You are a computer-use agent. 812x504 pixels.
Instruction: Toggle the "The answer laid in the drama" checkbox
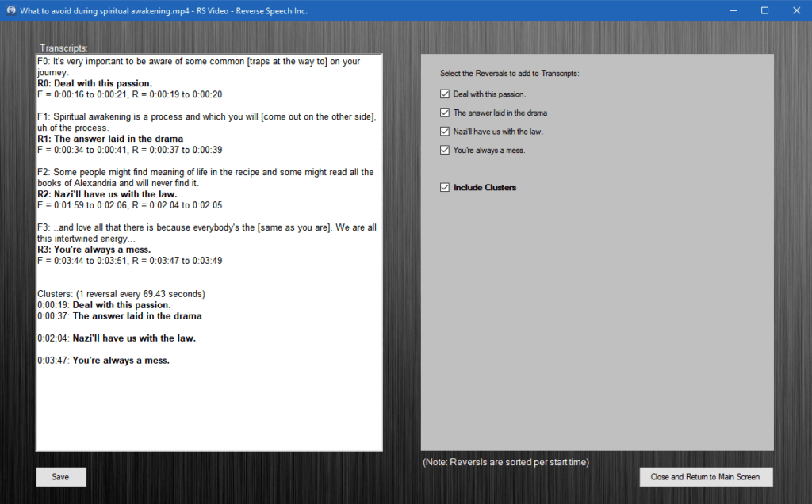point(445,112)
